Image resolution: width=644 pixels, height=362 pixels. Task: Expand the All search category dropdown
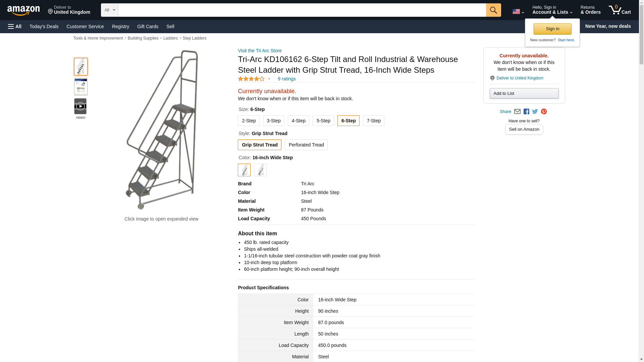pyautogui.click(x=109, y=10)
